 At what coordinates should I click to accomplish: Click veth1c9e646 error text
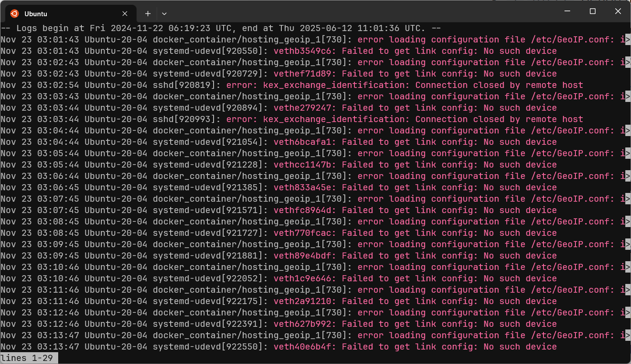pyautogui.click(x=415, y=278)
